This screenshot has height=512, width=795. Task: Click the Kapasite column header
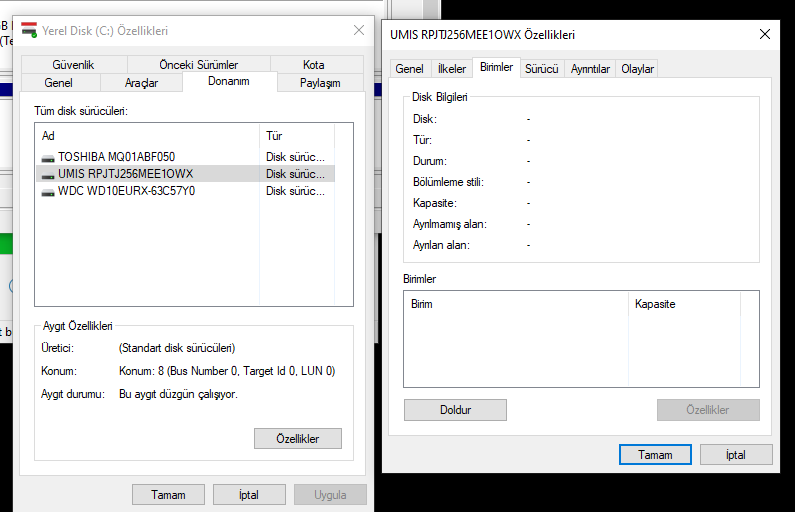(684, 304)
